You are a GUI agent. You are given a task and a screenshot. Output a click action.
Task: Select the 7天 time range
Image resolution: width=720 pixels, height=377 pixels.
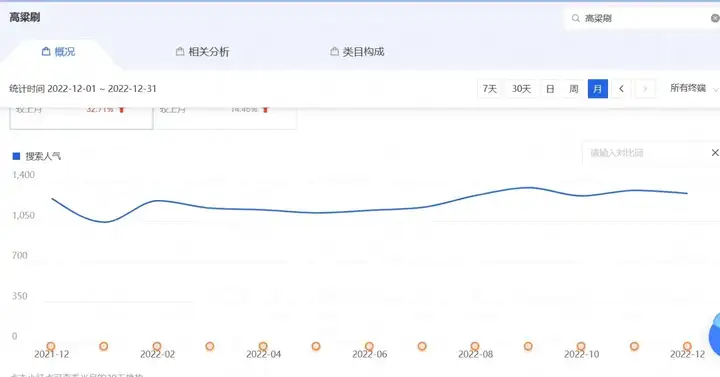point(489,89)
